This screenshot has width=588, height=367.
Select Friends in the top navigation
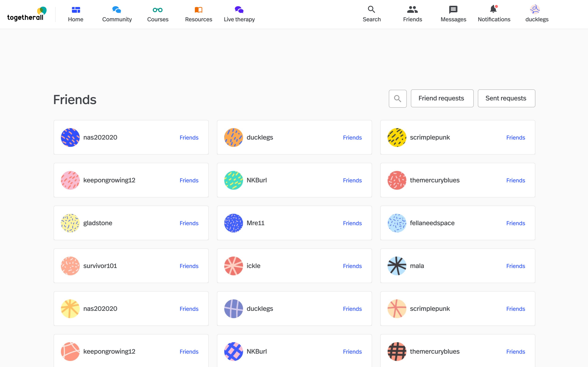412,14
